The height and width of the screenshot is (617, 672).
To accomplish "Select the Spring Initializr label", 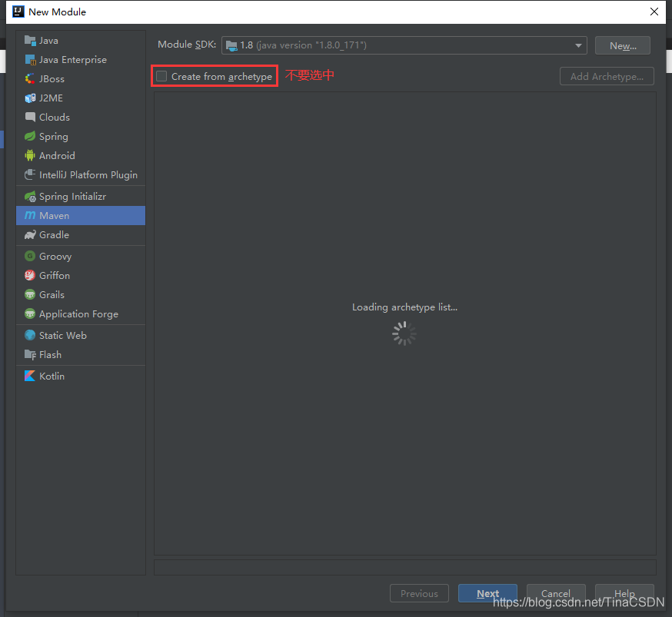I will tap(72, 197).
